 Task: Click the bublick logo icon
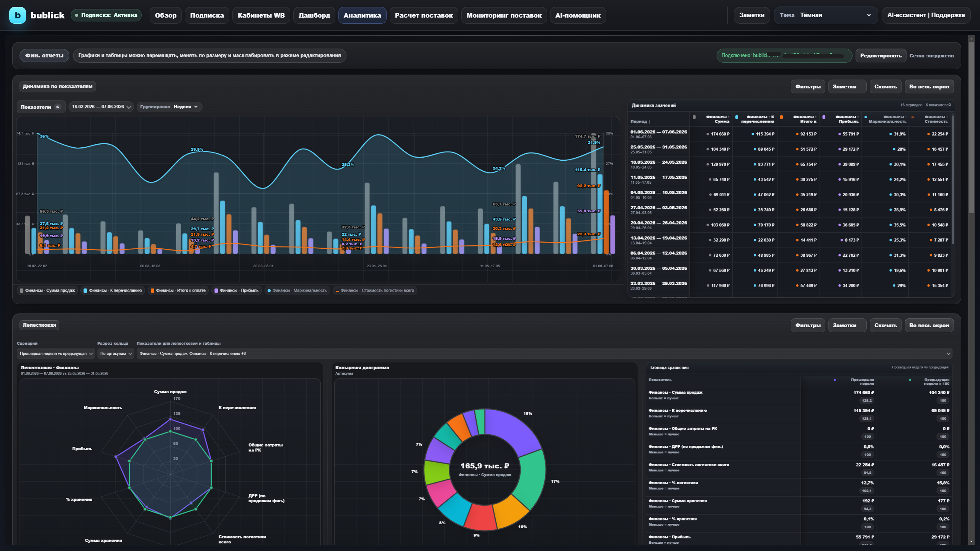pyautogui.click(x=18, y=15)
